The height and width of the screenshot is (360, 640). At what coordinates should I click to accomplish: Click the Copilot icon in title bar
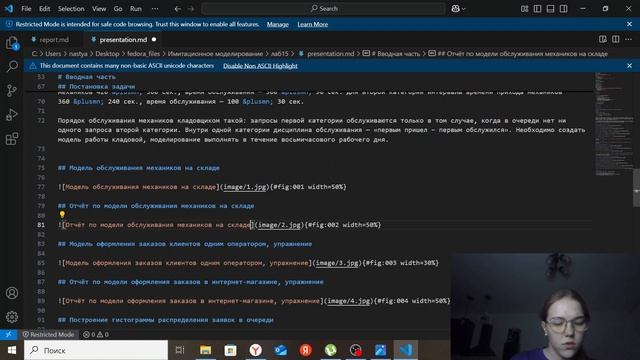click(456, 9)
